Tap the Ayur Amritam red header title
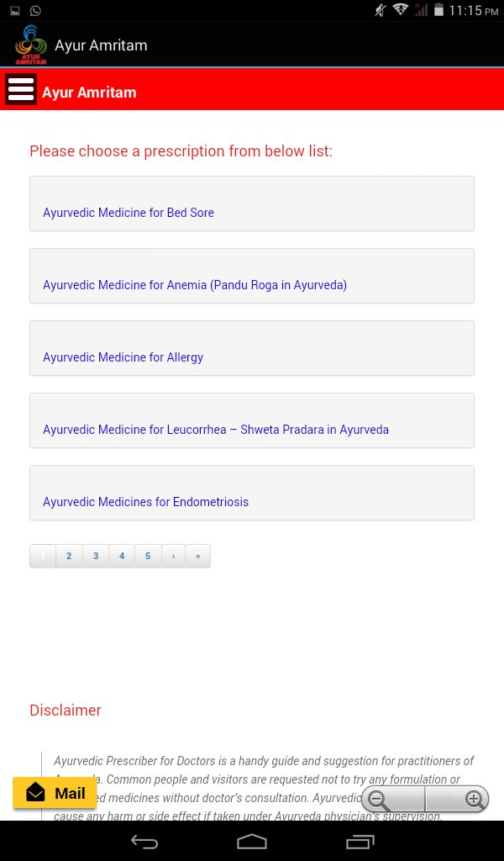Image resolution: width=504 pixels, height=861 pixels. tap(89, 92)
